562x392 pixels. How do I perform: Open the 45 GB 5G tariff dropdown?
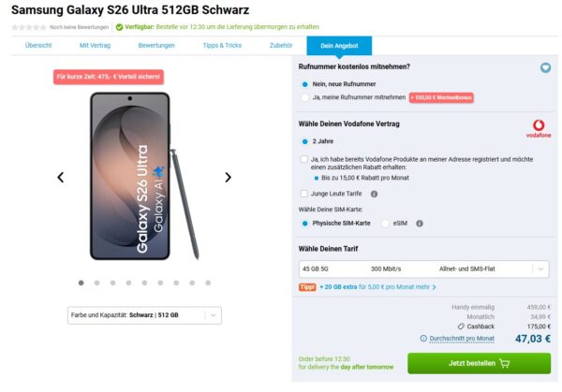(423, 269)
